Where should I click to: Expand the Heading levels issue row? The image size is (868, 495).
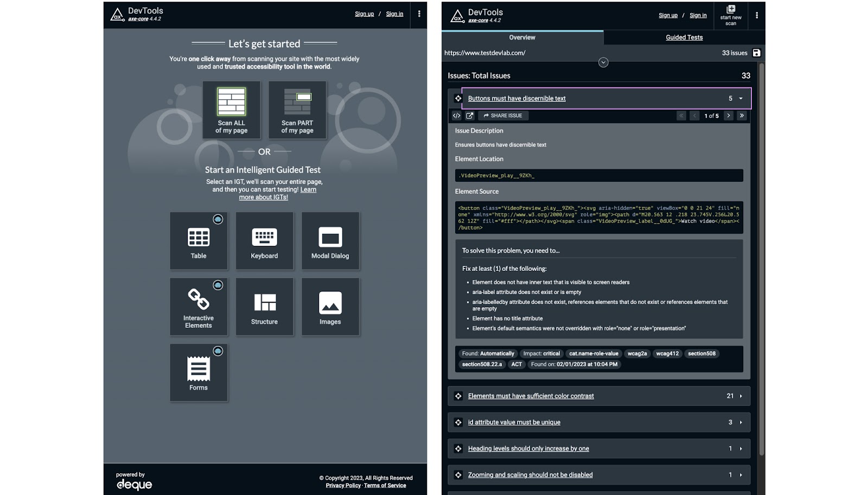coord(741,449)
